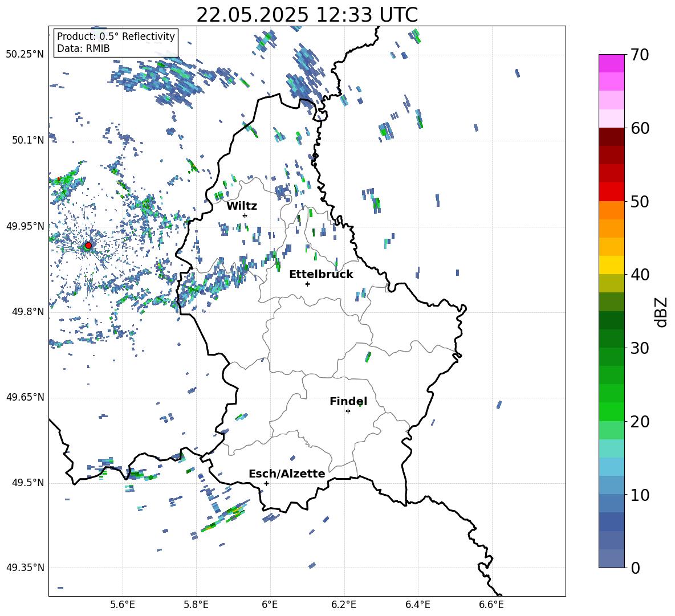Click the 49.65°N latitude label

[x=25, y=397]
